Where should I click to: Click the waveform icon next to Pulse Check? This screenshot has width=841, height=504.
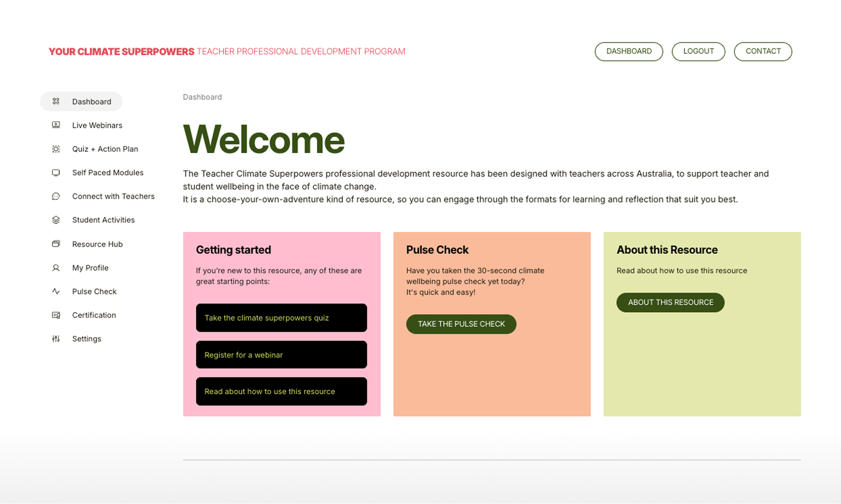[55, 291]
